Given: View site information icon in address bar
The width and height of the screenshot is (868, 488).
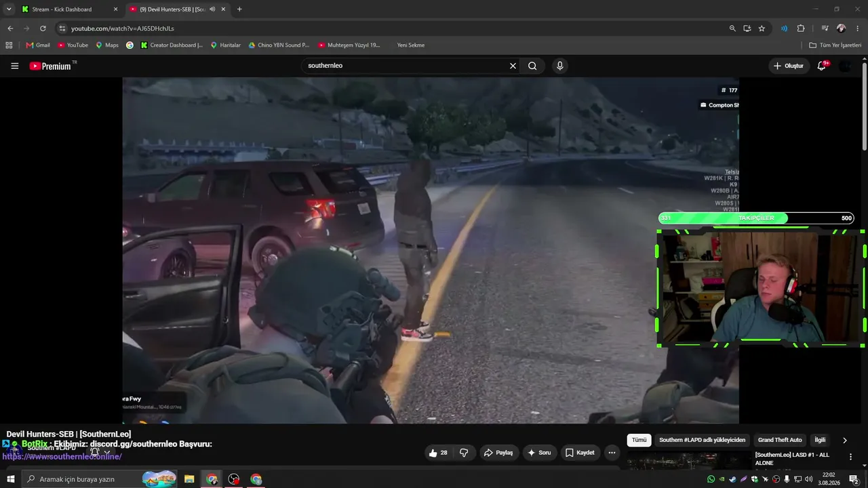Looking at the screenshot, I should 62,28.
